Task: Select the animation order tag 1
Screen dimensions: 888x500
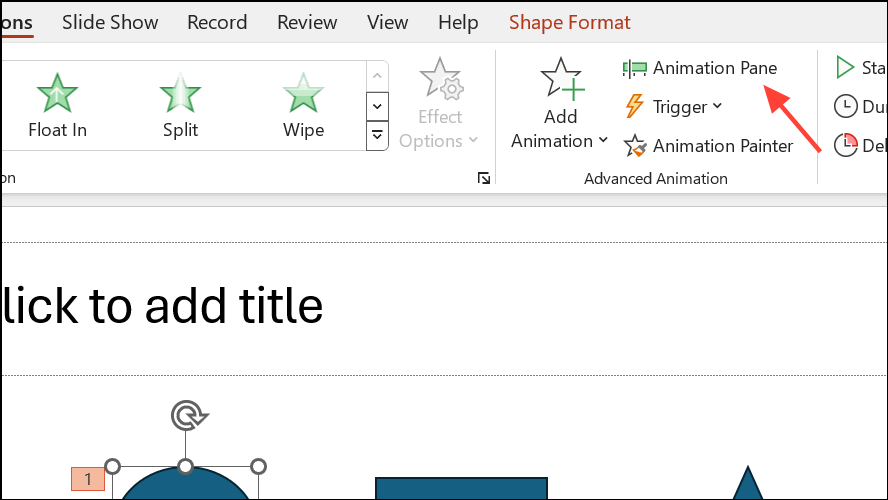Action: click(88, 479)
